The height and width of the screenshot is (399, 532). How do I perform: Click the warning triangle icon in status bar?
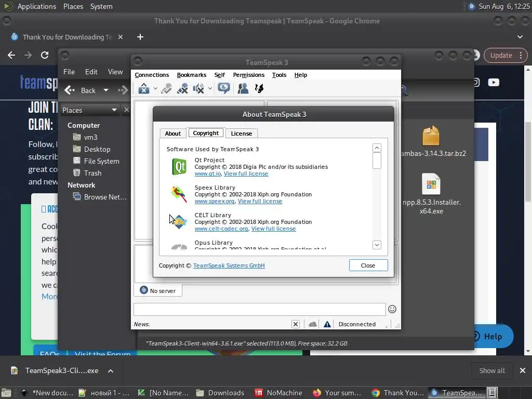[x=327, y=324]
